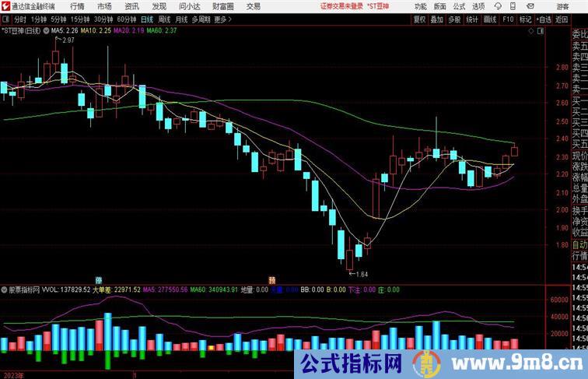The width and height of the screenshot is (588, 379).
Task: Open the 多周期 view selector
Action: 202,19
